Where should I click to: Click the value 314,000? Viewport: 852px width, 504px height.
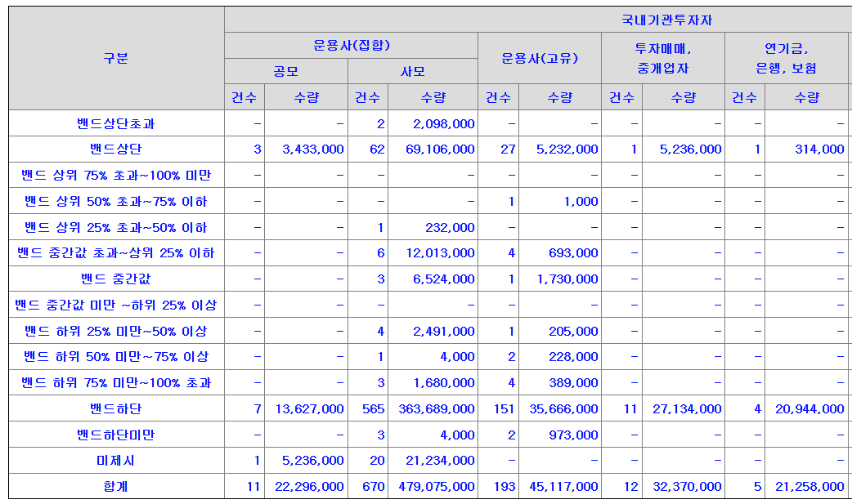coord(819,149)
